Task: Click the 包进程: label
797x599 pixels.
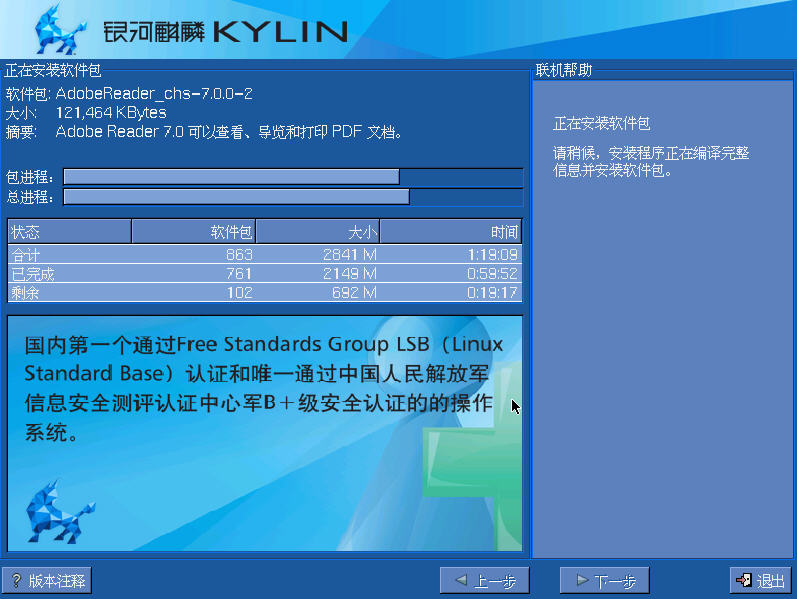Action: pyautogui.click(x=29, y=177)
